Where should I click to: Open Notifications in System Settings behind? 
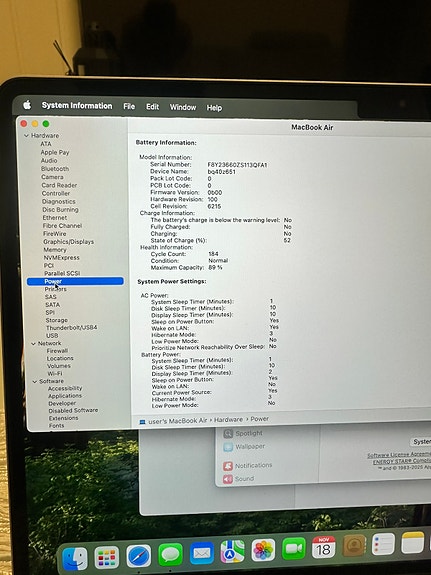click(x=253, y=465)
